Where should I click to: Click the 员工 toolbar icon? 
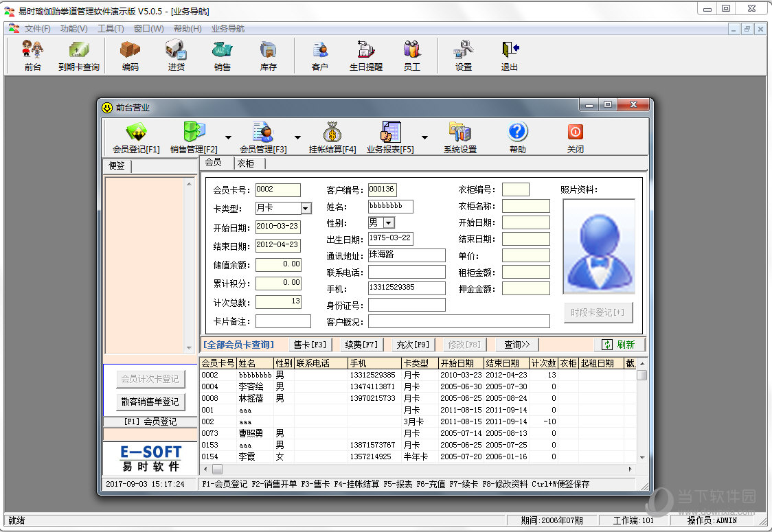[x=411, y=56]
